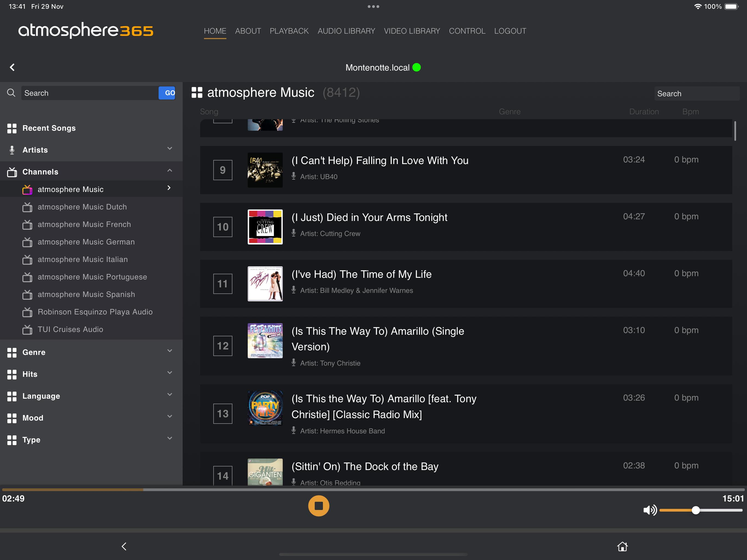Viewport: 747px width, 560px height.
Task: Click the grid icon beside atmosphere Music title
Action: [x=197, y=92]
